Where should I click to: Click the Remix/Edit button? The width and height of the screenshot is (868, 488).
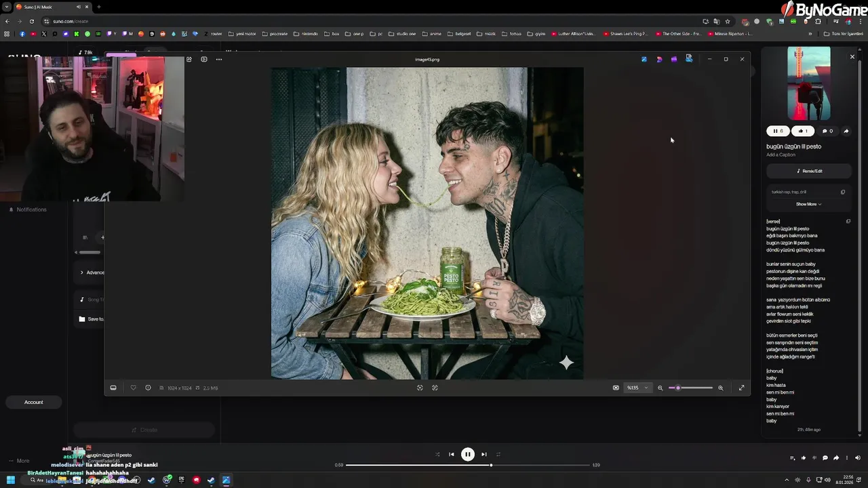809,171
